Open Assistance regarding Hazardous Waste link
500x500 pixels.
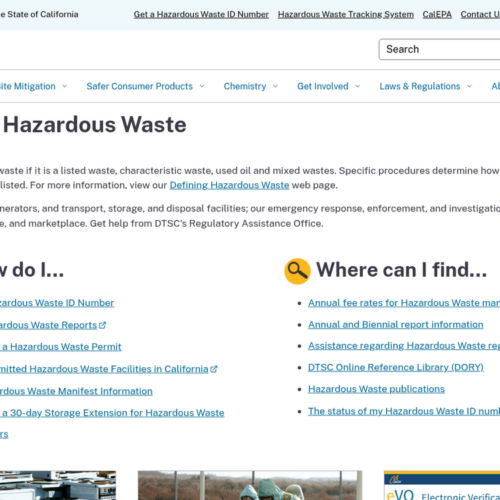click(404, 346)
